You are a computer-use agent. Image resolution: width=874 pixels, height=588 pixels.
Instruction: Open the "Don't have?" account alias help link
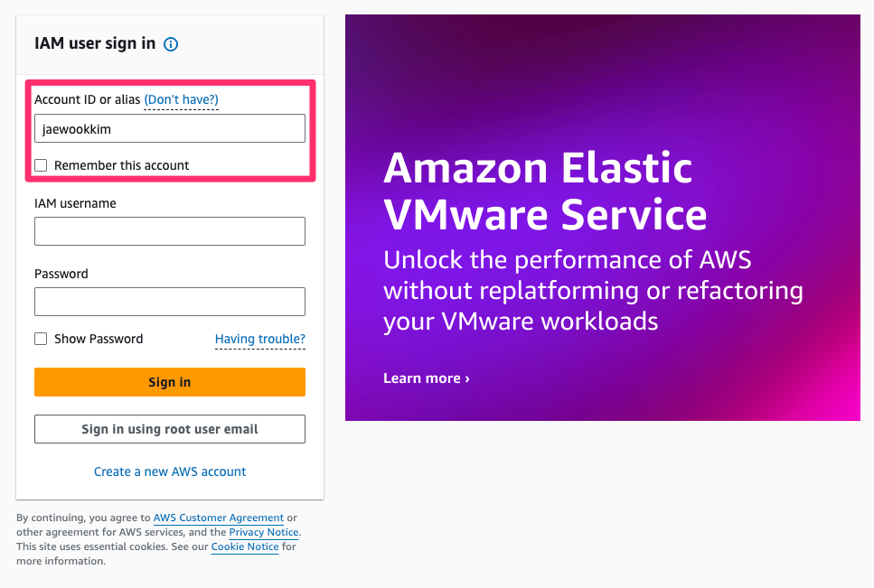[181, 99]
